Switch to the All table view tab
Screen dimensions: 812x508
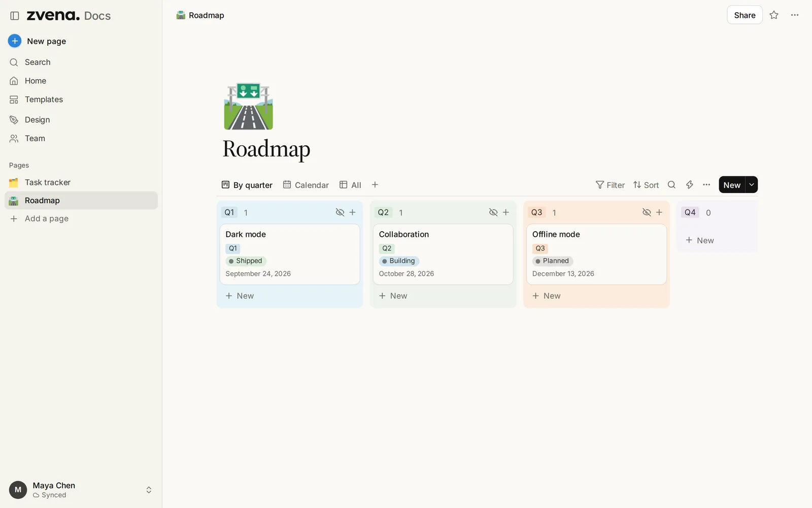pyautogui.click(x=351, y=185)
